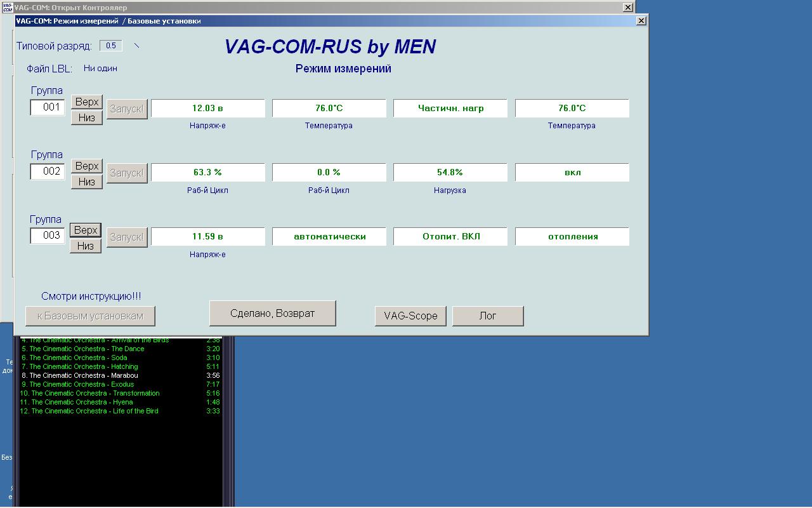Click the group 002 number field
This screenshot has height=508, width=812.
click(48, 171)
